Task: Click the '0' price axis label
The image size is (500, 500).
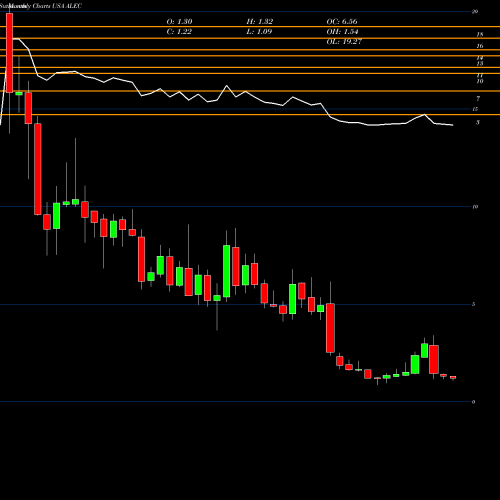Action: (x=473, y=402)
